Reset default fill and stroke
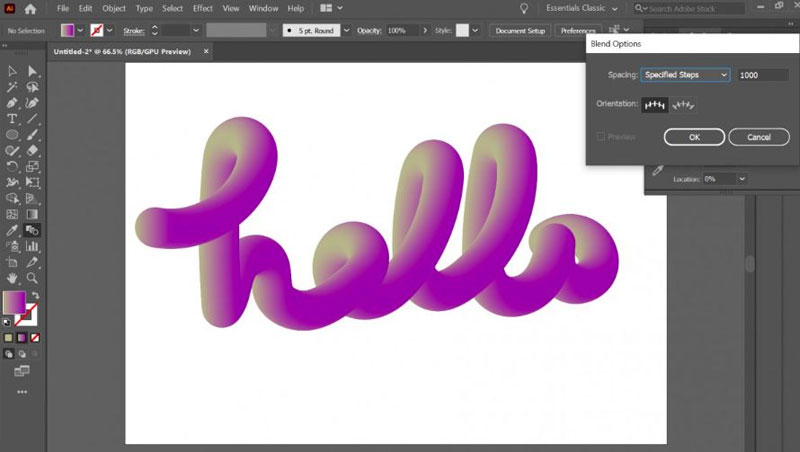Screen dimensions: 800x452 point(7,322)
